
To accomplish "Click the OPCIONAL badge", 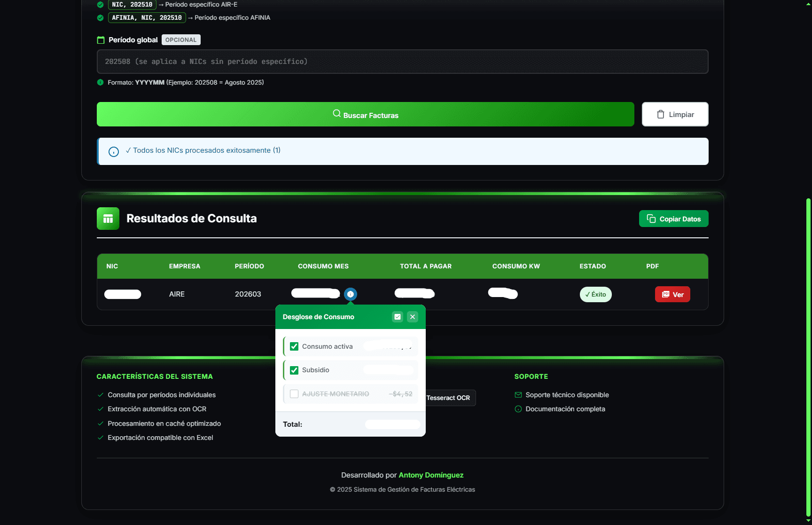I will pos(181,40).
